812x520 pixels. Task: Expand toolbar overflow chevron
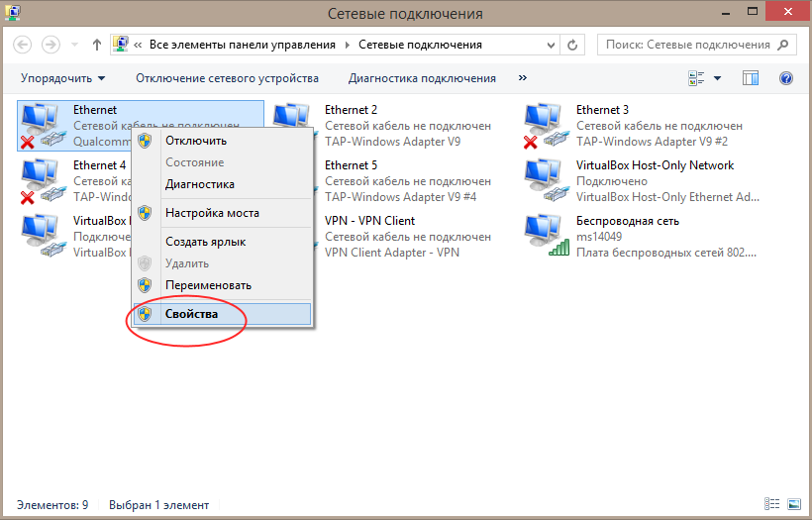coord(523,77)
